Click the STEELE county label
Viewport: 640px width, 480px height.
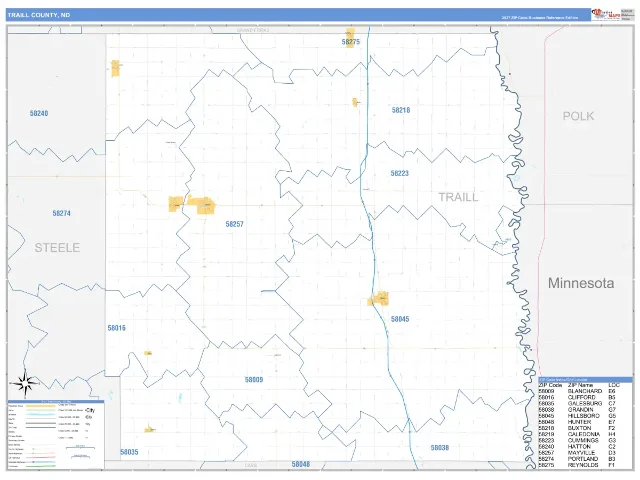pos(57,248)
